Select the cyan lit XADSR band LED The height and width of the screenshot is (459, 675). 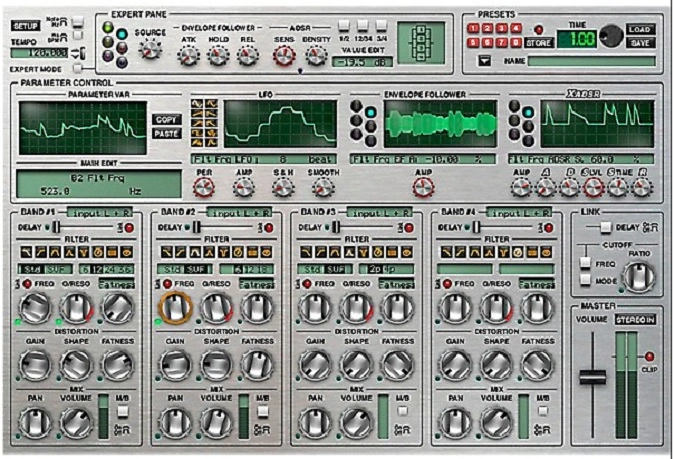(528, 113)
